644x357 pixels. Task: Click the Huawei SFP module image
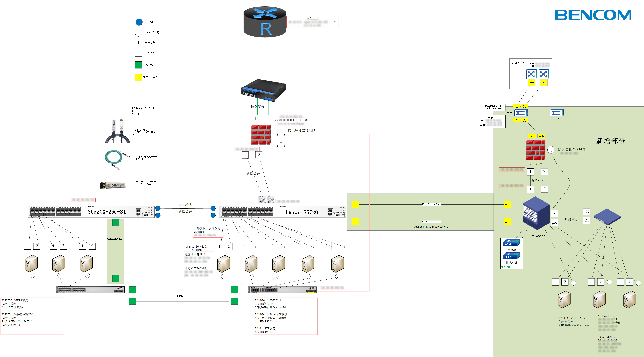[x=113, y=185]
